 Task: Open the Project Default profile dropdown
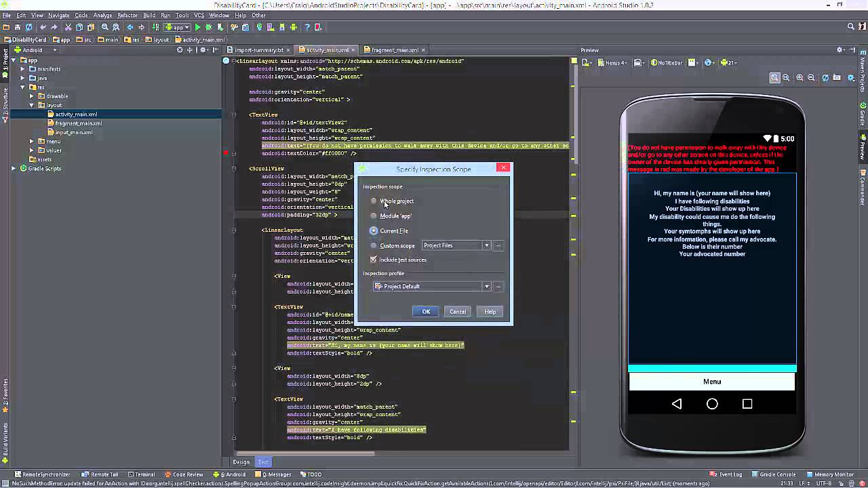[432, 286]
